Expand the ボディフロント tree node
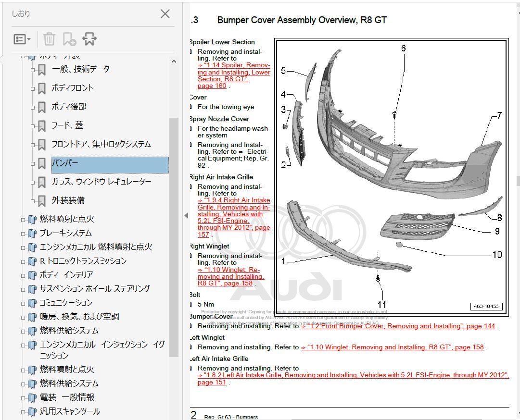The width and height of the screenshot is (520, 420). [33, 89]
